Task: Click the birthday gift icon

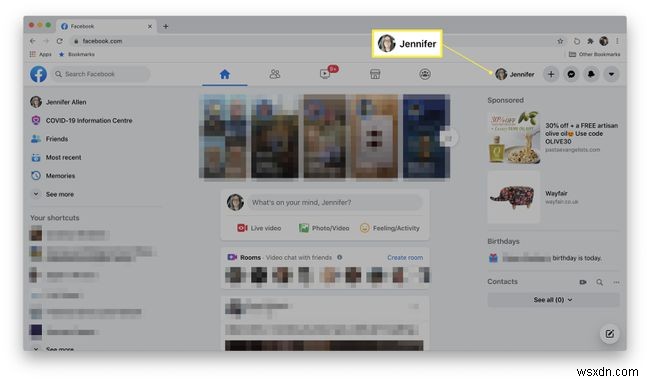Action: point(493,258)
